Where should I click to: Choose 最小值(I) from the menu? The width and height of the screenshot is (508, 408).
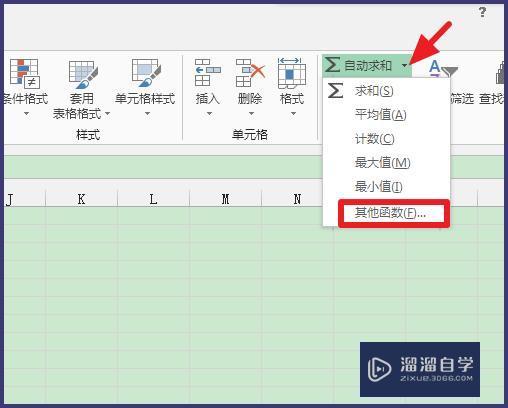click(x=387, y=187)
